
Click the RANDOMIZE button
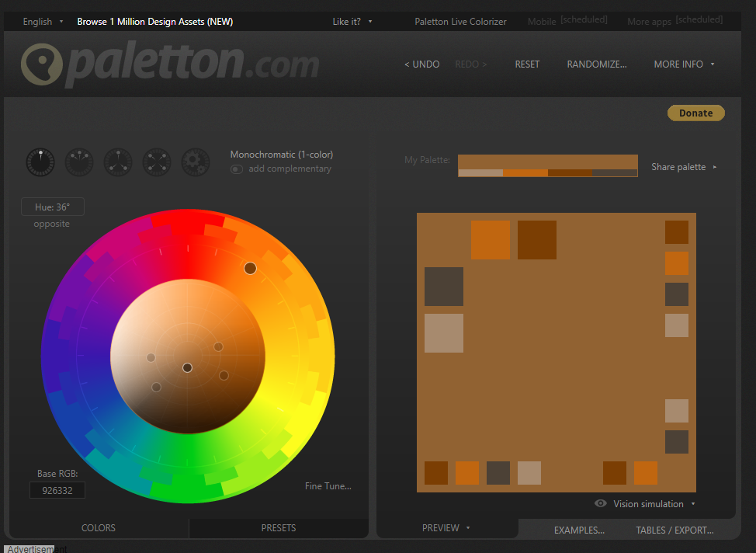click(x=597, y=64)
